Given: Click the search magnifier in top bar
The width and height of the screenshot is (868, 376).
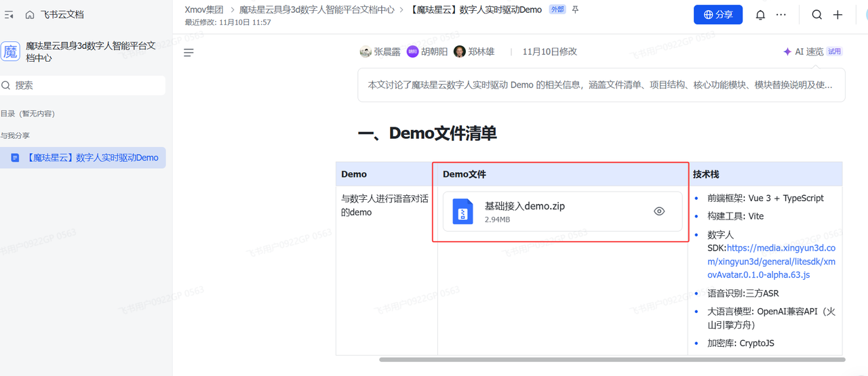Looking at the screenshot, I should click(816, 15).
